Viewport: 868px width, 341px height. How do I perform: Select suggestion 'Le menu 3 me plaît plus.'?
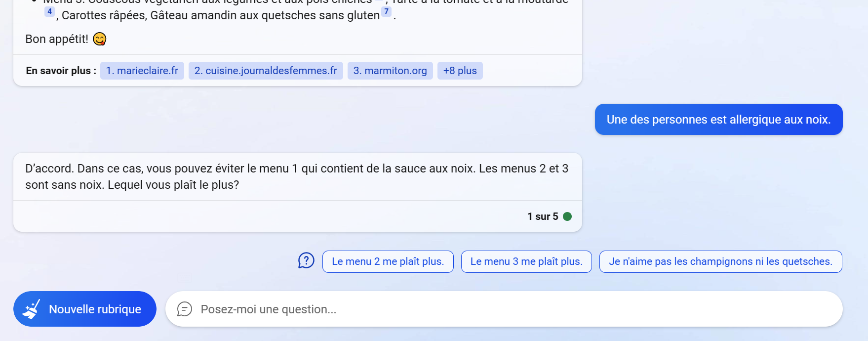[526, 261]
